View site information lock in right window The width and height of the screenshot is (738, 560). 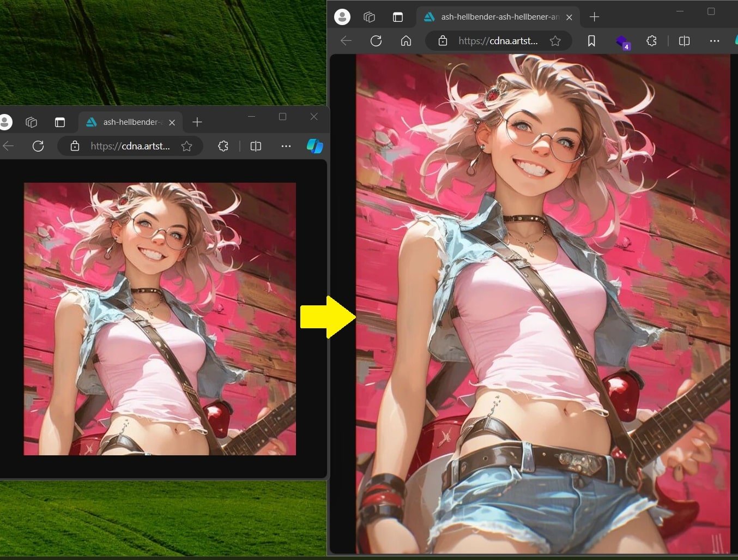tap(443, 41)
